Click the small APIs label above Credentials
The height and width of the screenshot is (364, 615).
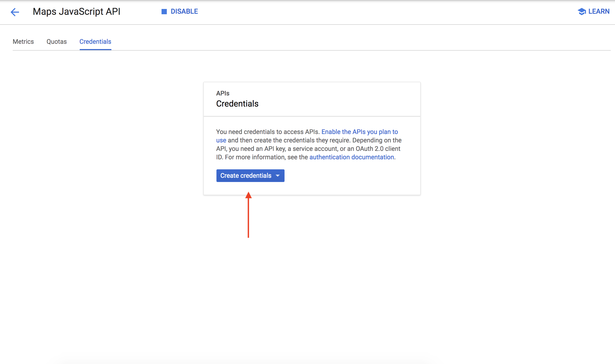223,93
